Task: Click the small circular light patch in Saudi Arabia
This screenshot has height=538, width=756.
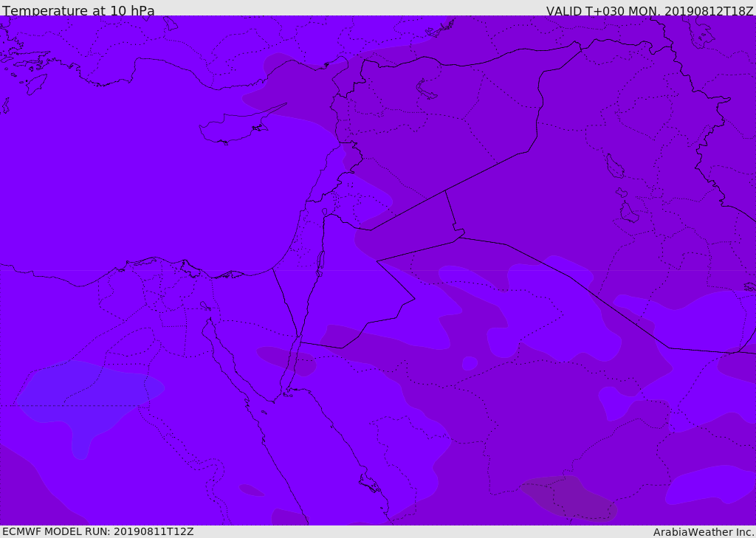Action: [470, 363]
